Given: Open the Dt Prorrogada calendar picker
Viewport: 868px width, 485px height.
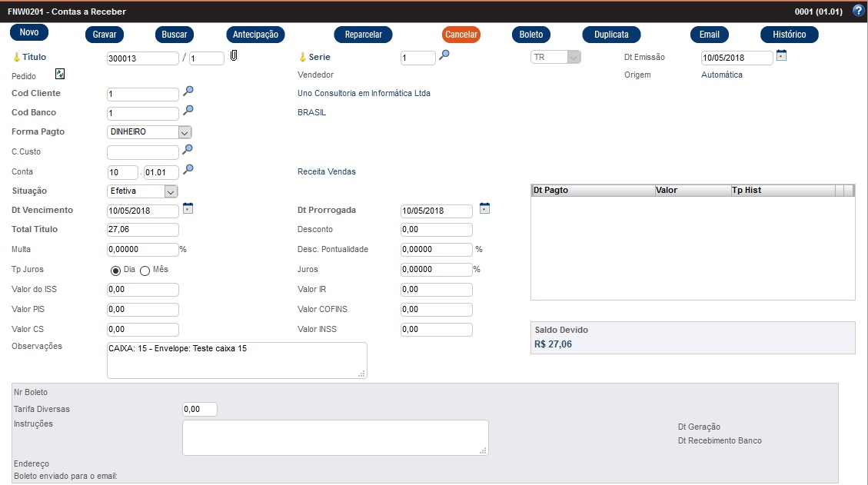Looking at the screenshot, I should 484,208.
